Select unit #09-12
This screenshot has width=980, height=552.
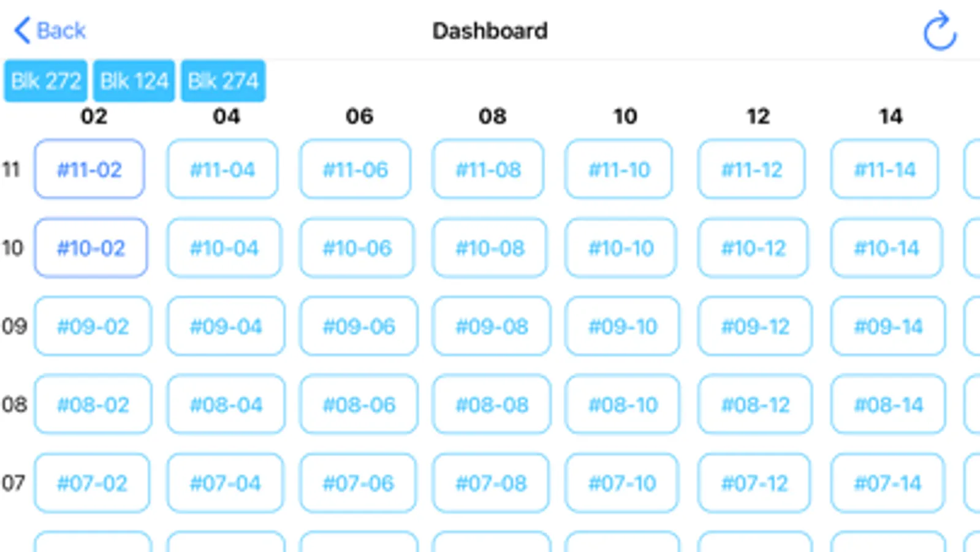755,326
